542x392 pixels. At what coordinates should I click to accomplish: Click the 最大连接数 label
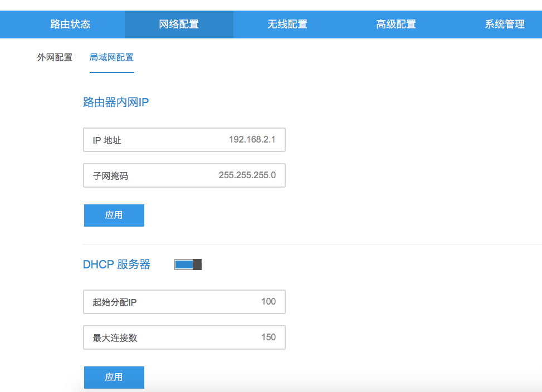pyautogui.click(x=115, y=338)
